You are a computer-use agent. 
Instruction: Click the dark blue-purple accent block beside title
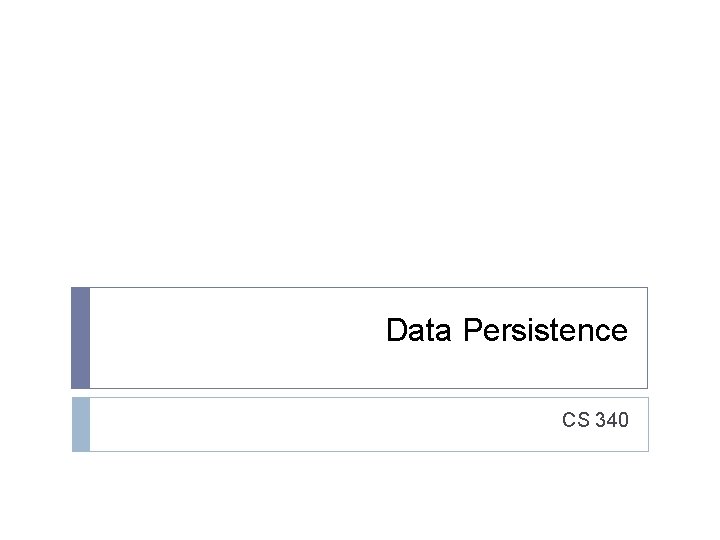[80, 338]
